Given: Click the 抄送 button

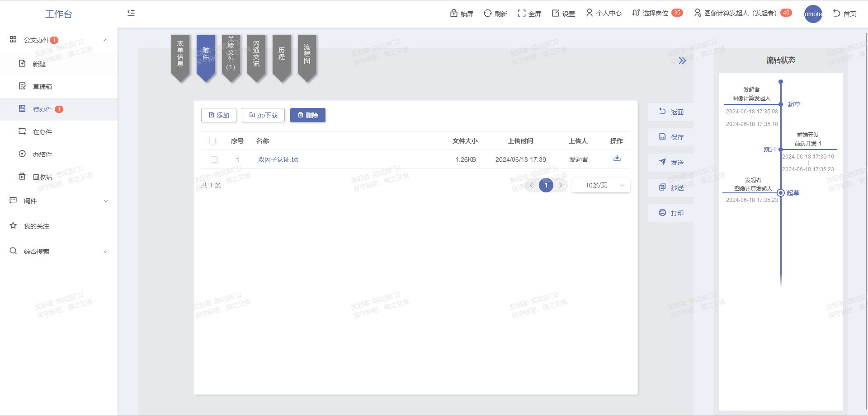Looking at the screenshot, I should tap(671, 188).
